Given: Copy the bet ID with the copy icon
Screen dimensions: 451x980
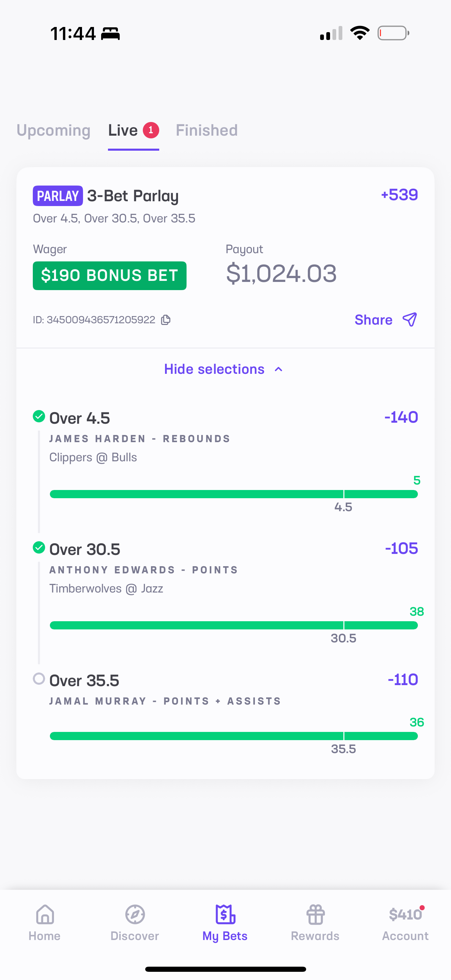Looking at the screenshot, I should click(x=166, y=320).
